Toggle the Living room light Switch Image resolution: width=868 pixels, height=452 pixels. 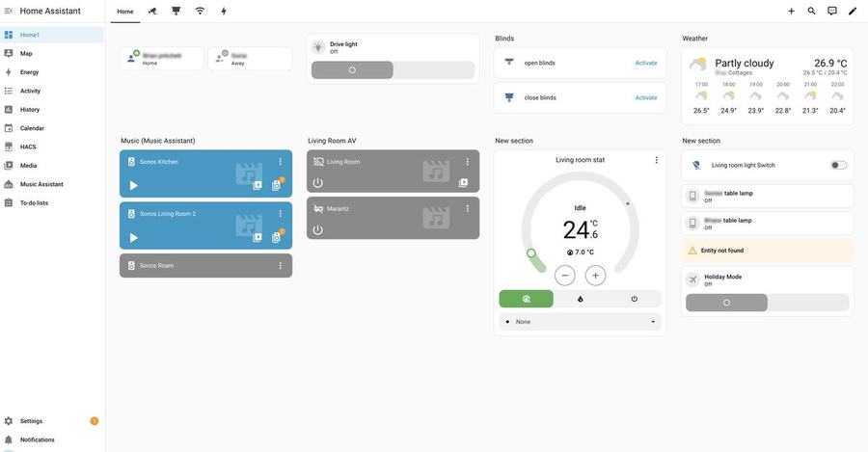[x=839, y=165]
